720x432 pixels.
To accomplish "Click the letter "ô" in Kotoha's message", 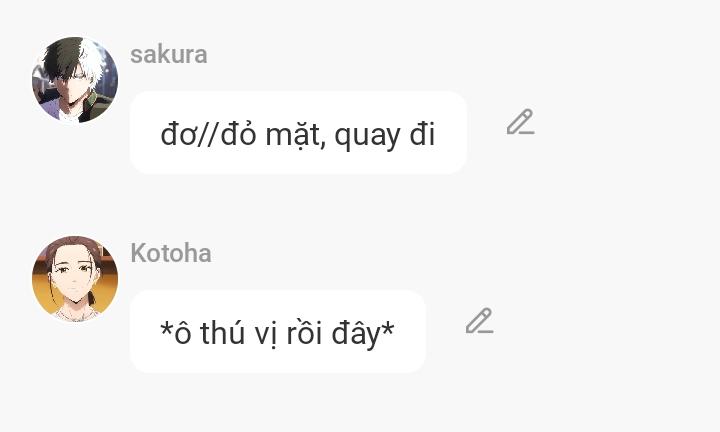I will (x=182, y=332).
